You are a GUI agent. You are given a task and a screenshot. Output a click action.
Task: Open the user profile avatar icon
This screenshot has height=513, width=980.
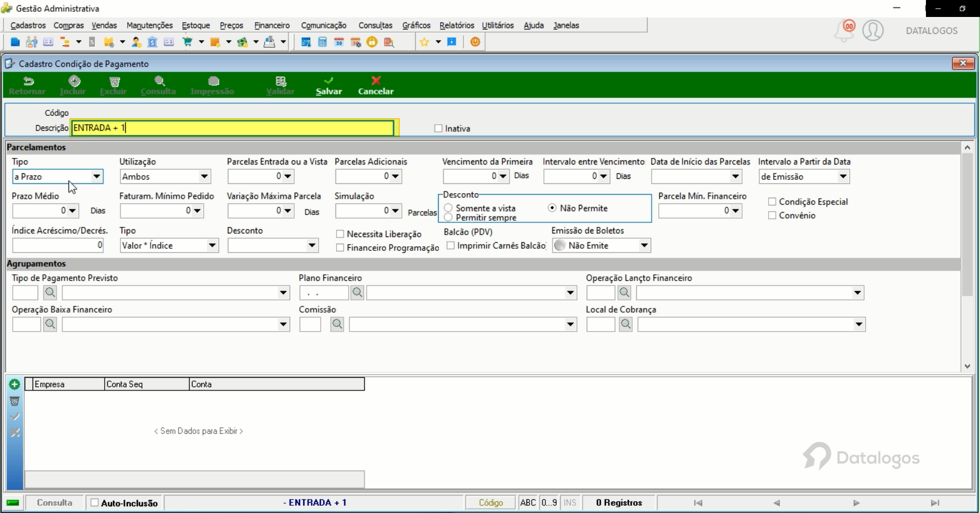coord(873,30)
